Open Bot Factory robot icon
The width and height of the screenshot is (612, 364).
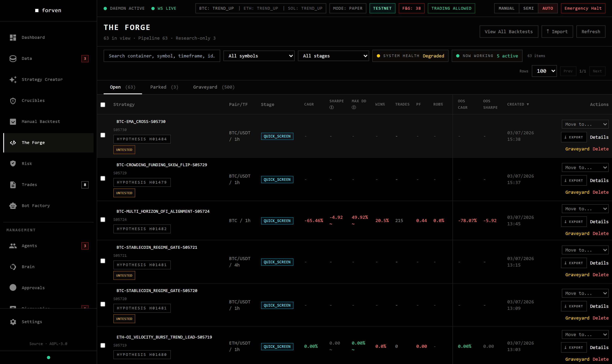(x=13, y=206)
